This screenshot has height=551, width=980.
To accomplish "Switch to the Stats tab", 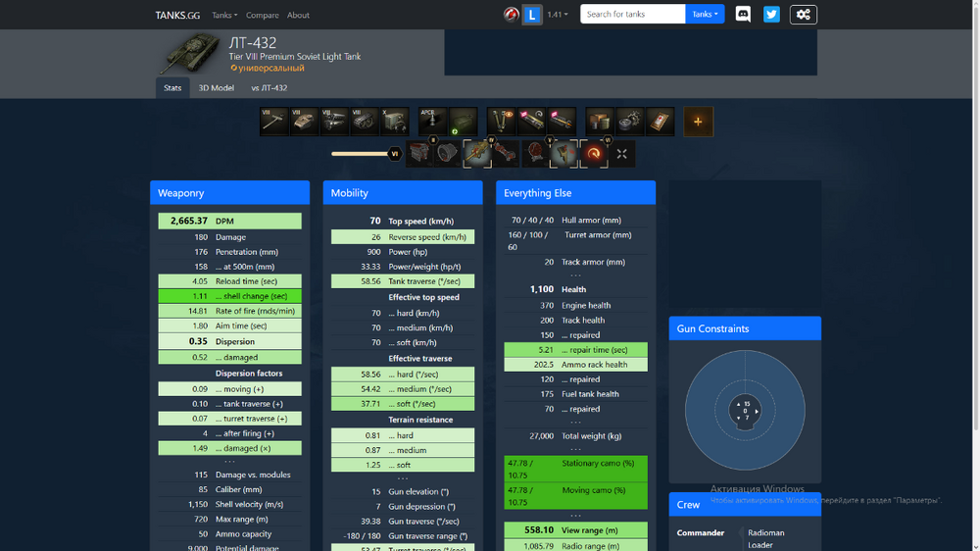I will 172,87.
